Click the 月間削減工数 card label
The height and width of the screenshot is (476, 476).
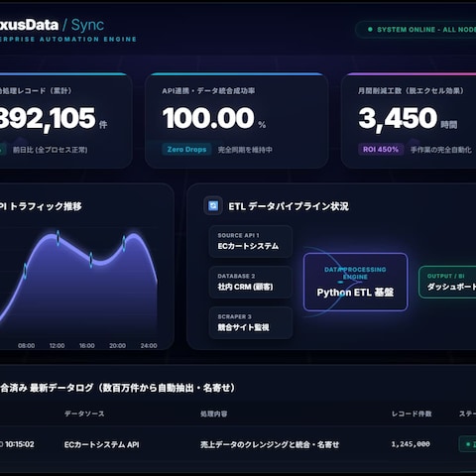point(411,91)
